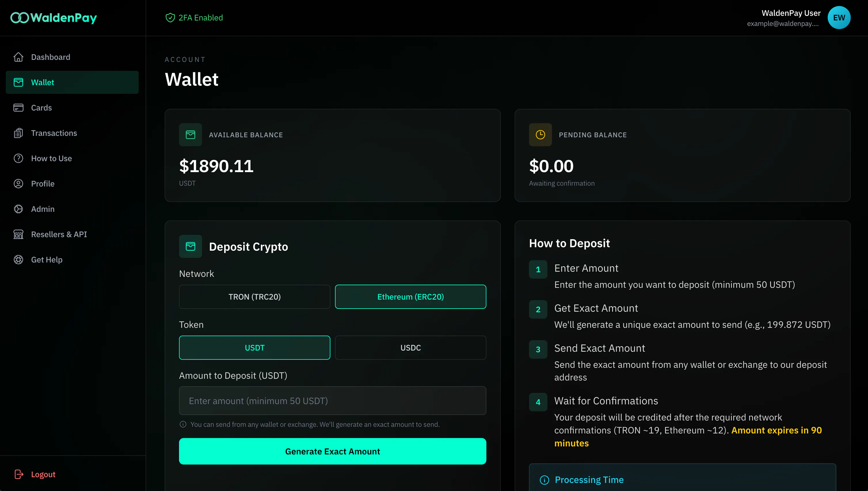The height and width of the screenshot is (491, 868).
Task: Click step 1 Enter Amount heading
Action: coord(586,268)
